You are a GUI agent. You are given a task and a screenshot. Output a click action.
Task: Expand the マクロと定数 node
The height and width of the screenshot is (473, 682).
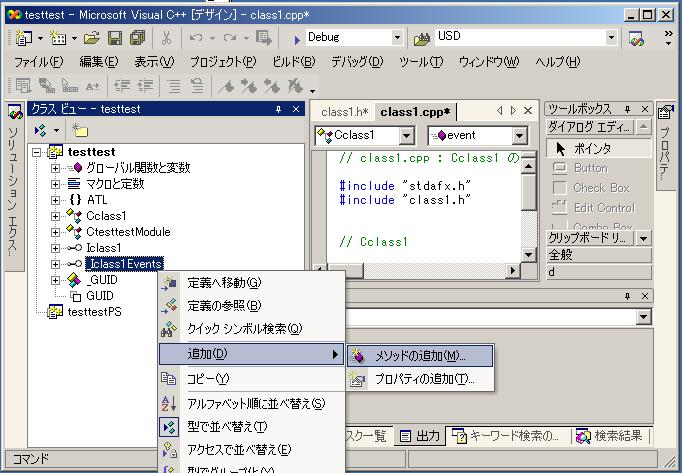(55, 184)
